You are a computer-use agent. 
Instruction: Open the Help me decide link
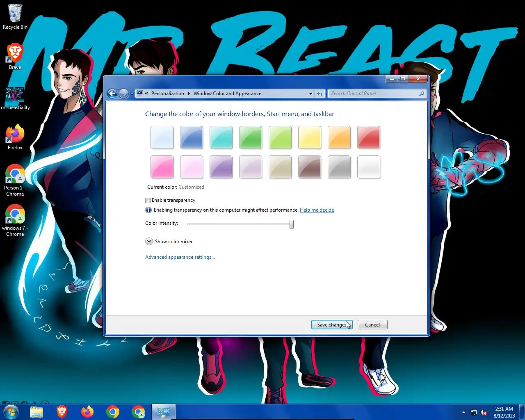click(317, 210)
